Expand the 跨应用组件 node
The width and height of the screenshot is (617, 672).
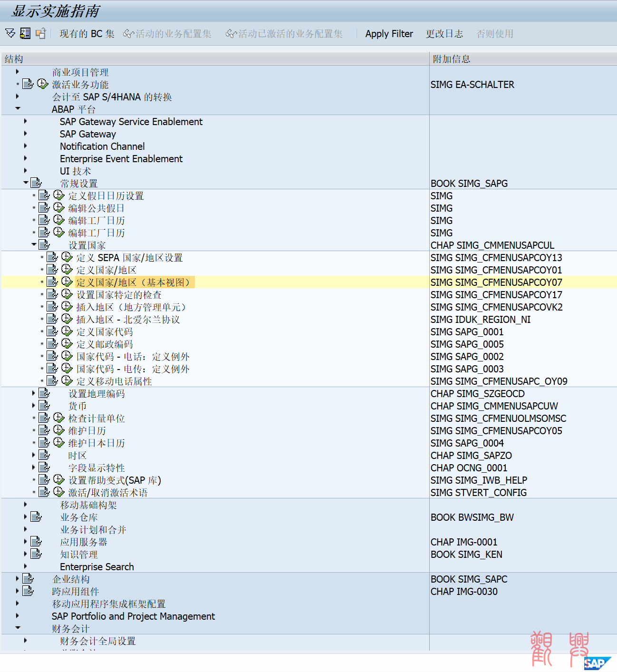pos(18,591)
